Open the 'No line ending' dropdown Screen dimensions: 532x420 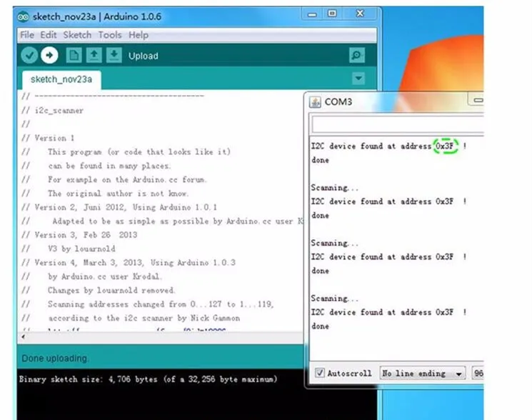[x=423, y=374]
